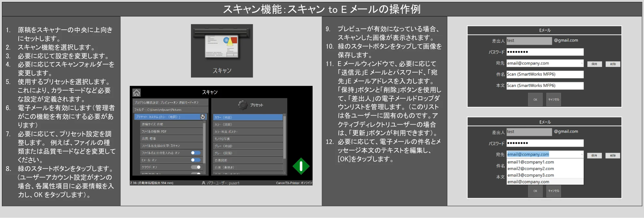644x218 pixels.
Task: Toggle the クラウド: オフ switch
Action: pos(196,167)
